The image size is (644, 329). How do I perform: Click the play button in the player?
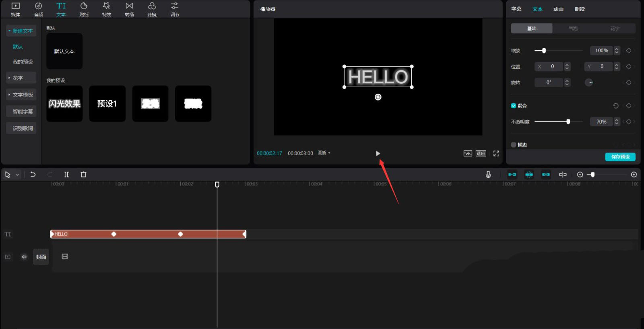pyautogui.click(x=378, y=153)
